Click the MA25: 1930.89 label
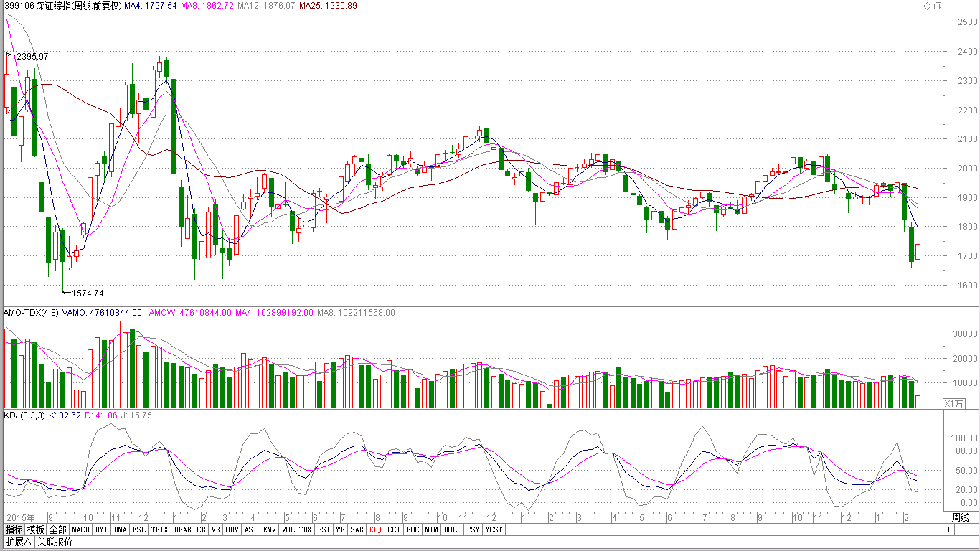Viewport: 980px width, 551px height. (x=328, y=6)
